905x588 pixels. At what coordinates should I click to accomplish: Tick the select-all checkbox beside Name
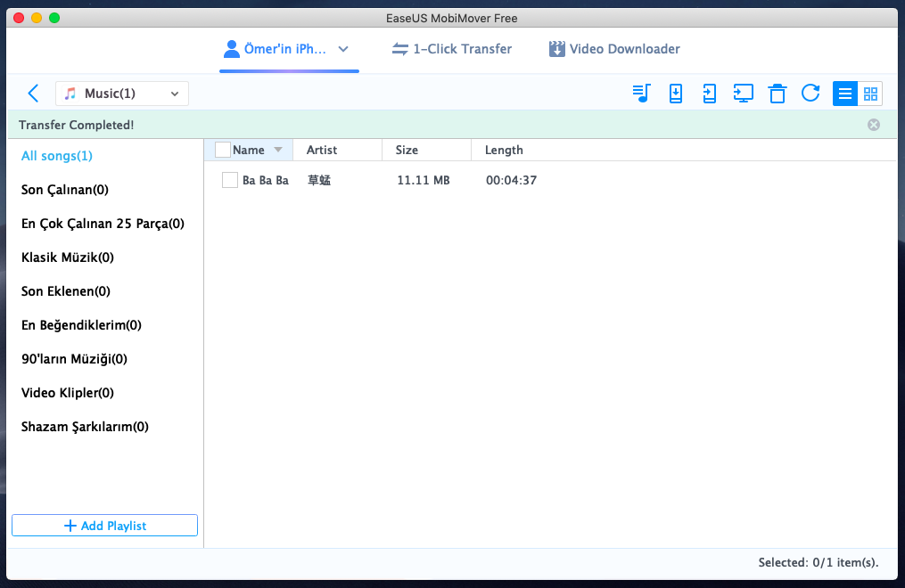223,150
